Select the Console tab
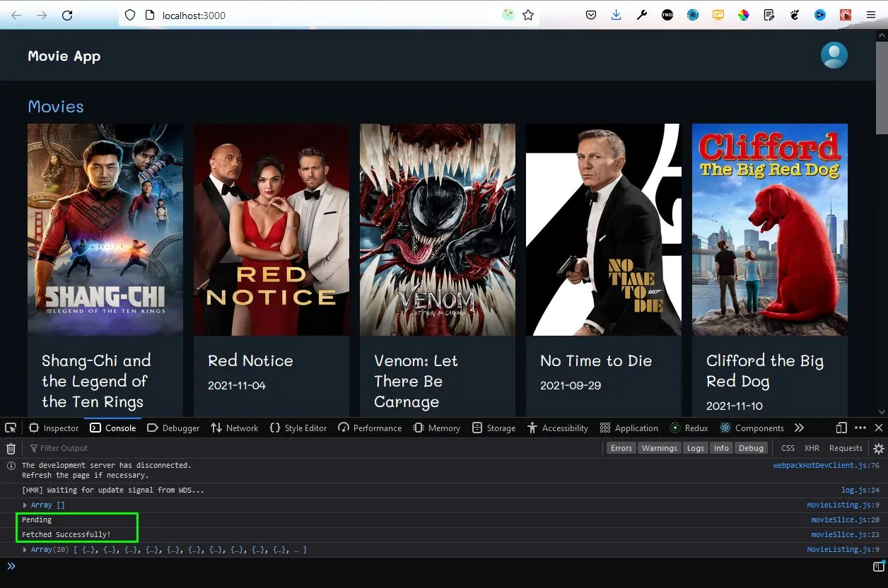 pyautogui.click(x=113, y=428)
